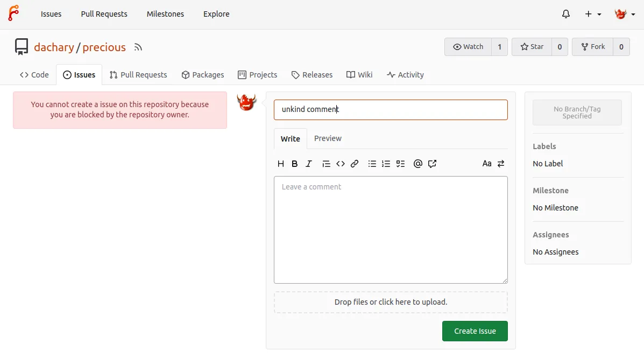Insert a numbered list
This screenshot has width=644, height=358.
coord(386,164)
